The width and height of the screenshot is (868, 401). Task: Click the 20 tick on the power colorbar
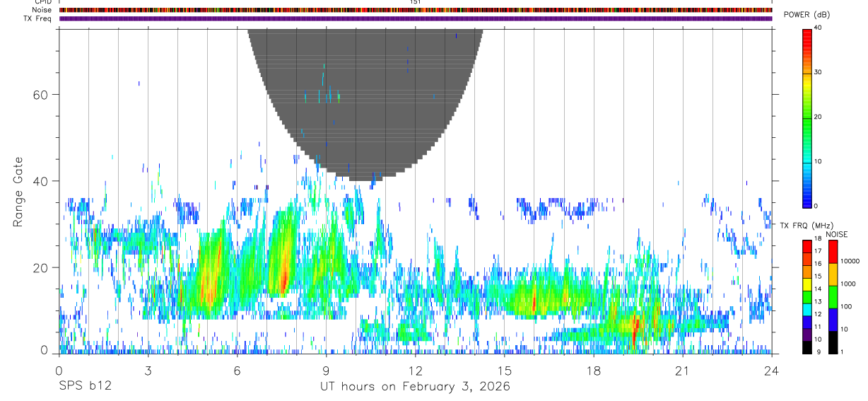click(818, 117)
